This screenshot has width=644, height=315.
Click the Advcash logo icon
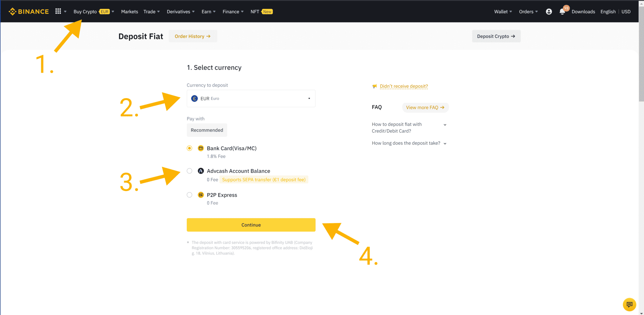tap(201, 171)
